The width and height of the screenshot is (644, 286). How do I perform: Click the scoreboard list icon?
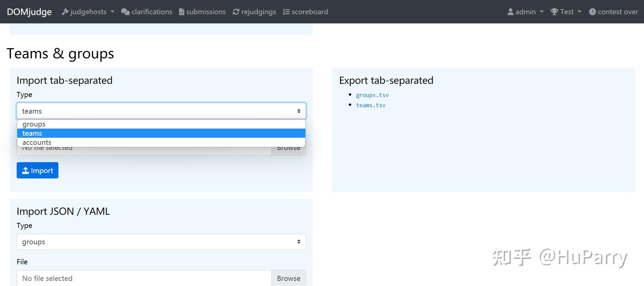pos(286,12)
